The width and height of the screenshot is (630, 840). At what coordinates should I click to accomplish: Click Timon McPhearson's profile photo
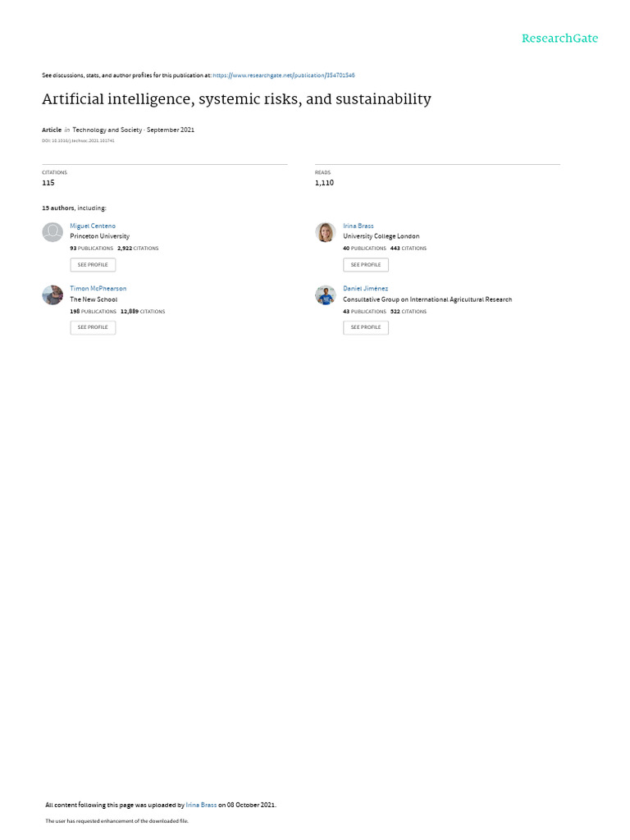click(52, 294)
